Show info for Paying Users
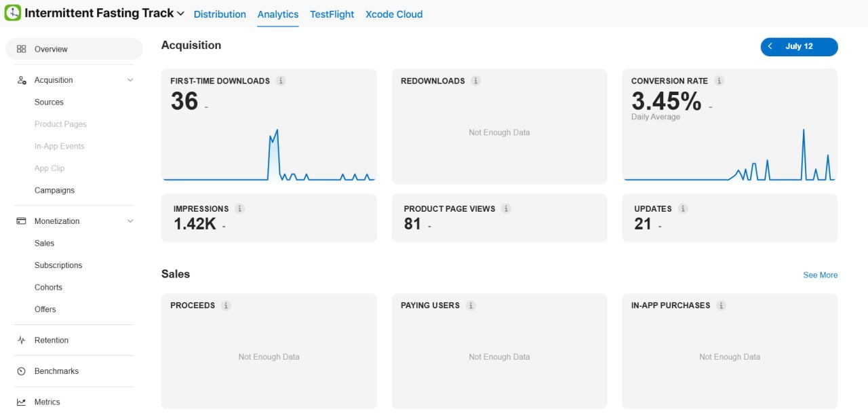Viewport: 868px width, 416px height. [471, 305]
